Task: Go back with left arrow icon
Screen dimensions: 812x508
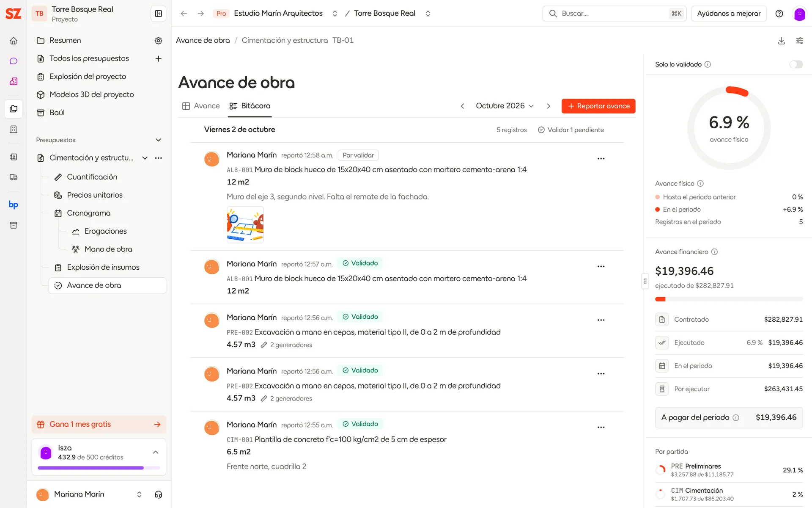Action: click(184, 14)
